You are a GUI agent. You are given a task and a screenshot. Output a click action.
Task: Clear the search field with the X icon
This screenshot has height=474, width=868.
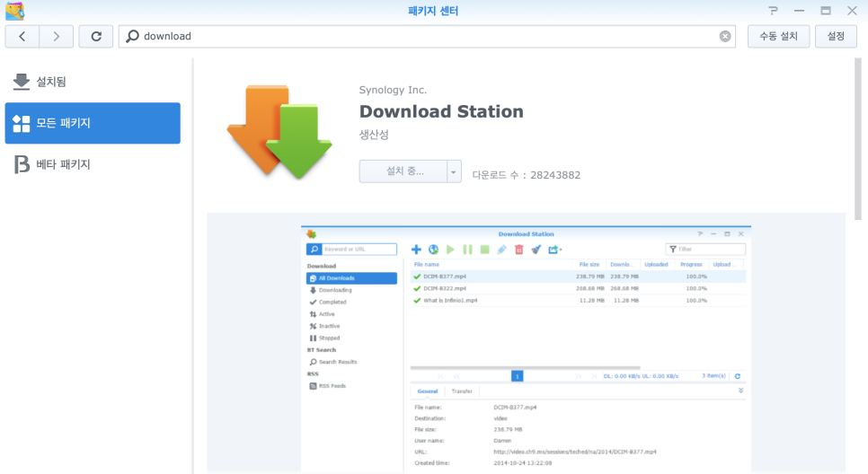coord(724,37)
